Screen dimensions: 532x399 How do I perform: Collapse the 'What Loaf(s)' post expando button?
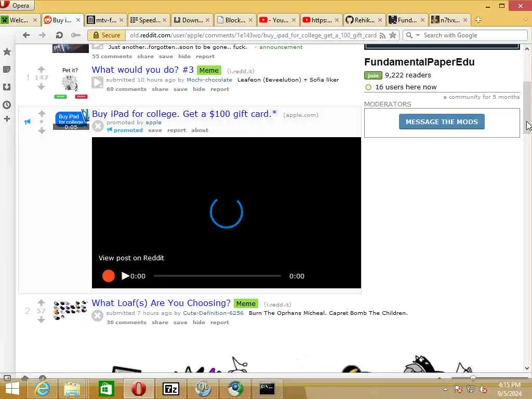pyautogui.click(x=97, y=315)
